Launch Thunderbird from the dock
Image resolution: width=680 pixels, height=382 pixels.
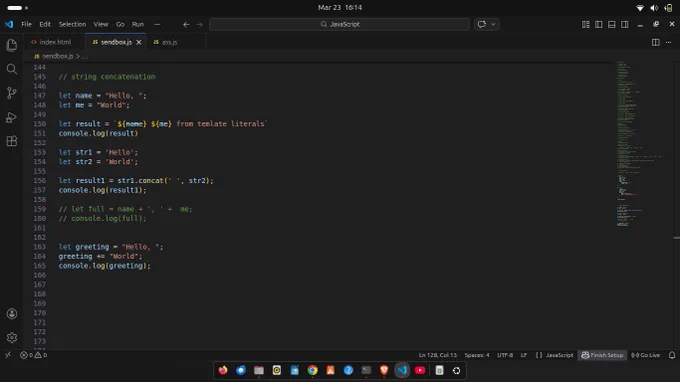coord(241,370)
